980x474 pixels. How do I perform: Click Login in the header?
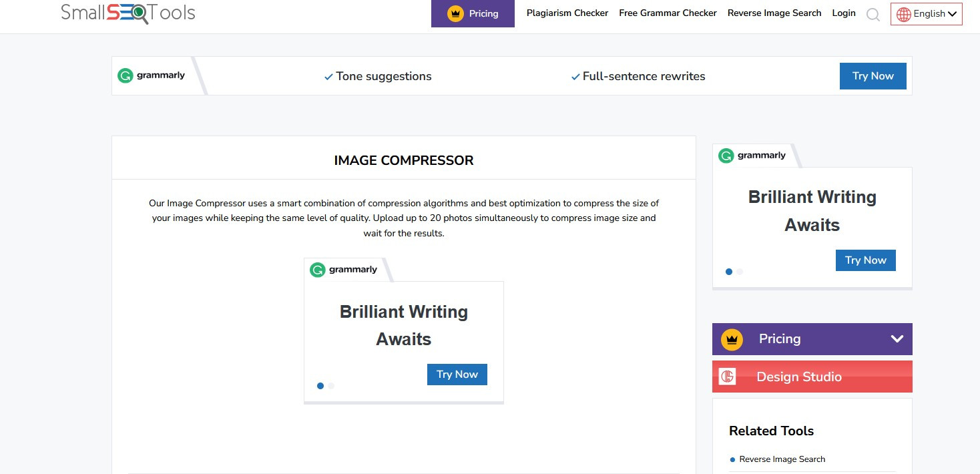tap(844, 13)
